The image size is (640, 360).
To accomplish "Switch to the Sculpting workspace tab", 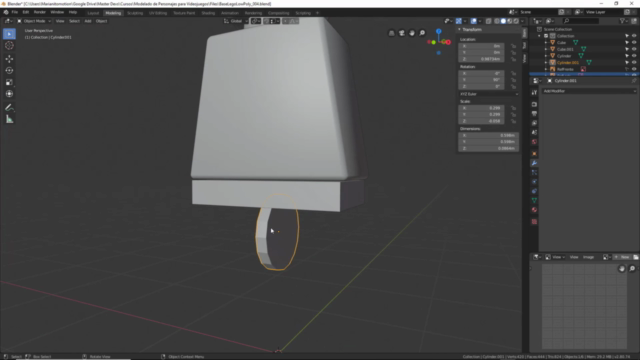I will click(135, 13).
